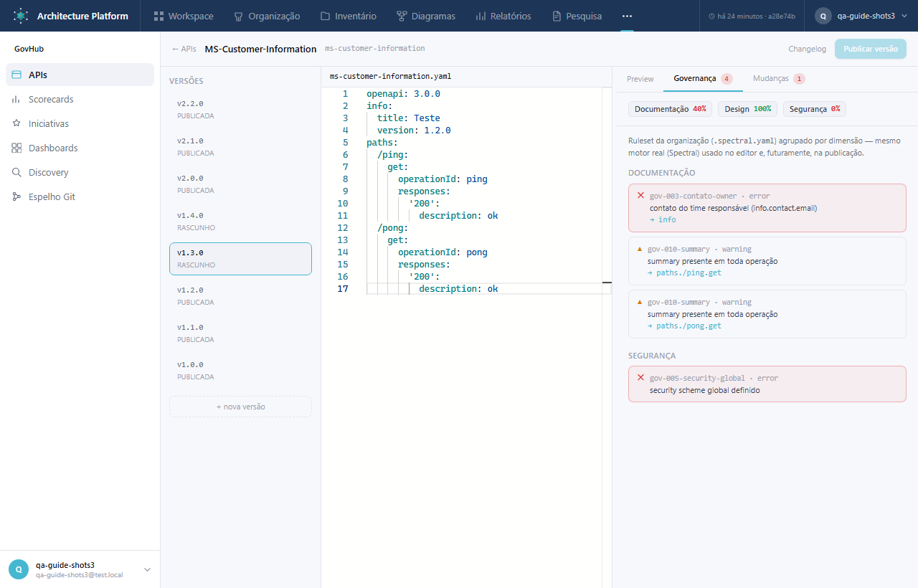Filter by Design 100% chip
Screen dimensions: 918x588
point(747,109)
